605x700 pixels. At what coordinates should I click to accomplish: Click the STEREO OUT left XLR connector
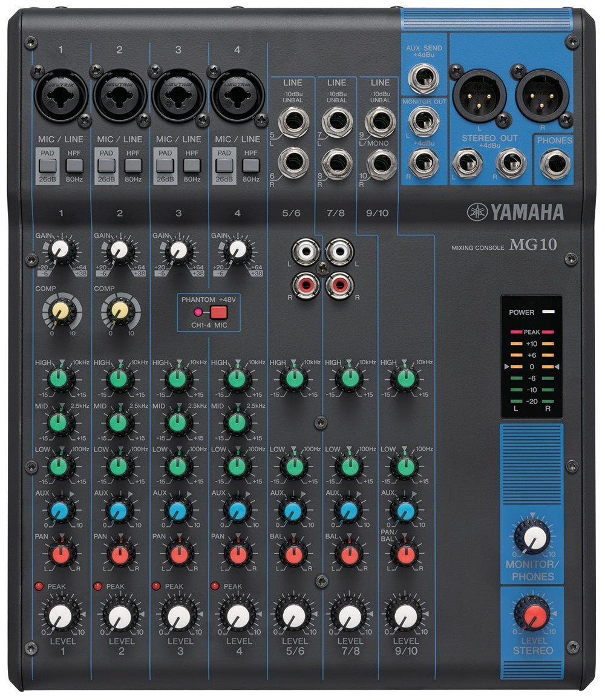(x=480, y=97)
